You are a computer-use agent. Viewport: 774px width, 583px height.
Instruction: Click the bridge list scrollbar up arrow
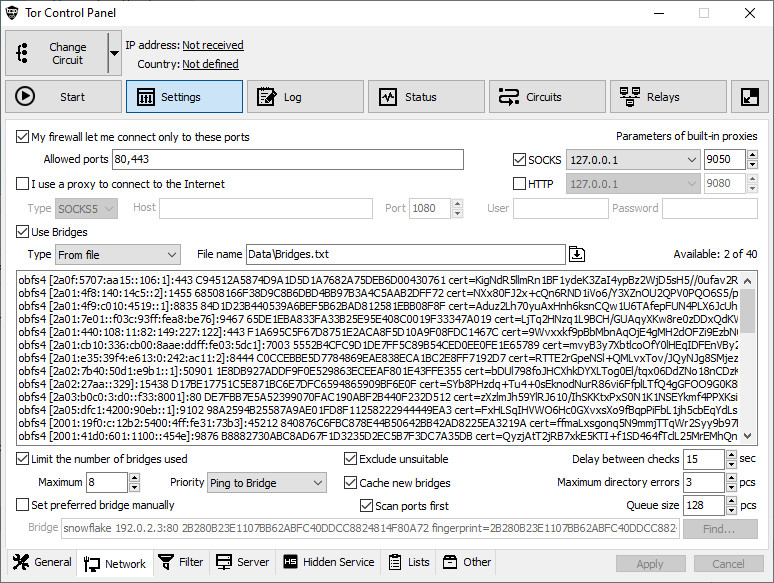pyautogui.click(x=747, y=281)
